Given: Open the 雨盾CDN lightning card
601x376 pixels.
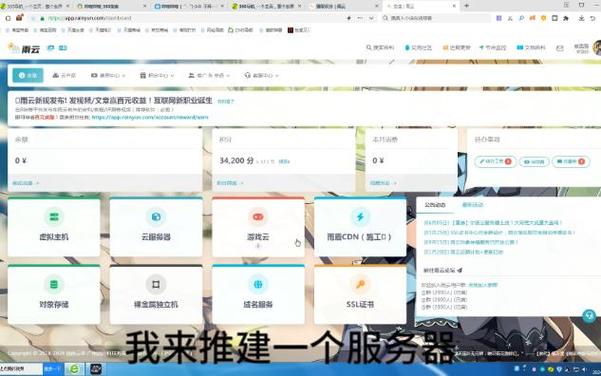Looking at the screenshot, I should coord(360,227).
